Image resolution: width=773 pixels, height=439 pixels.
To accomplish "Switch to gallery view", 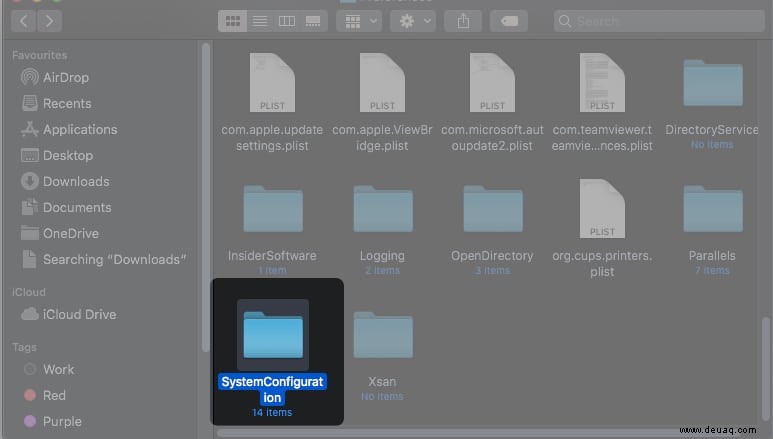I will click(313, 21).
